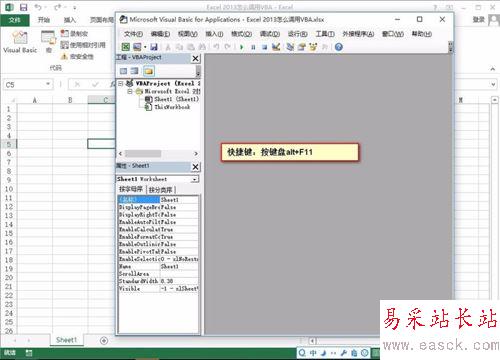Click the StandardWidth property row
Viewport: 500px width, 360px height.
point(158,281)
